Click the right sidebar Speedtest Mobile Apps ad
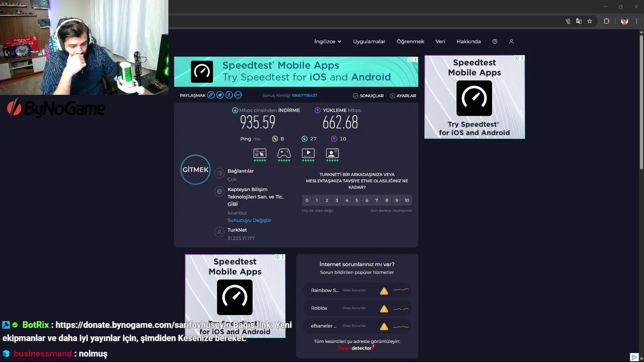The height and width of the screenshot is (362, 644). (x=474, y=97)
